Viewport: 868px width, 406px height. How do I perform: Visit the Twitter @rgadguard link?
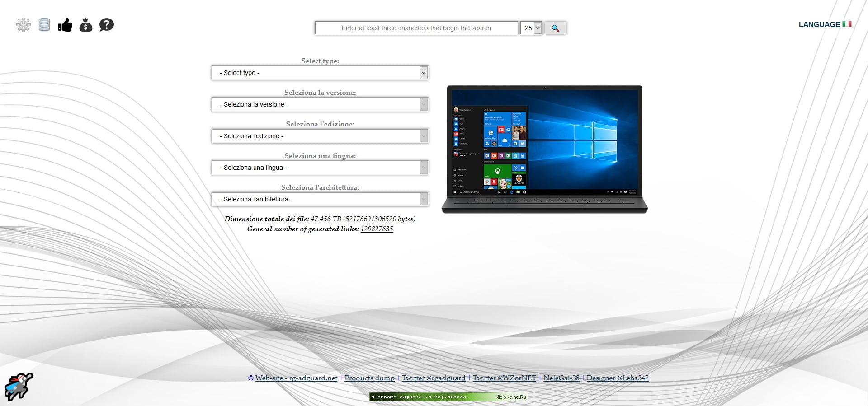[434, 378]
